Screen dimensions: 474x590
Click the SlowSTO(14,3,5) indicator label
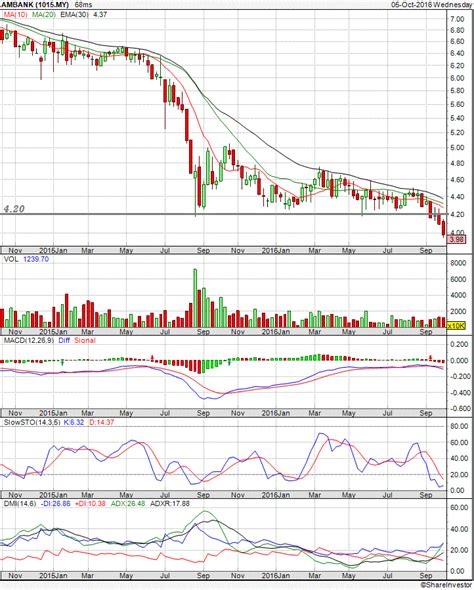tap(32, 422)
